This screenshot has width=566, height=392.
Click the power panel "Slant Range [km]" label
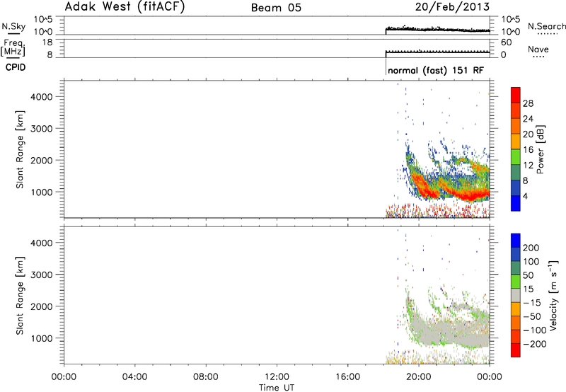tap(20, 149)
